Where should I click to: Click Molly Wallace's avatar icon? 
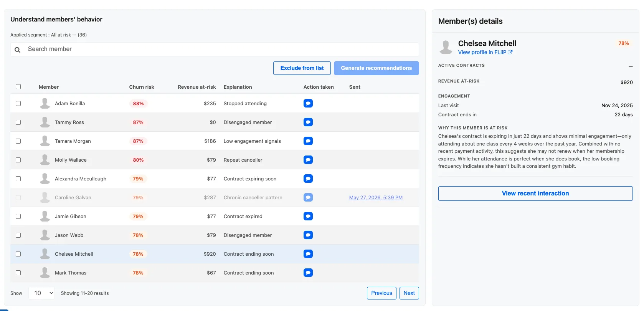(x=45, y=160)
